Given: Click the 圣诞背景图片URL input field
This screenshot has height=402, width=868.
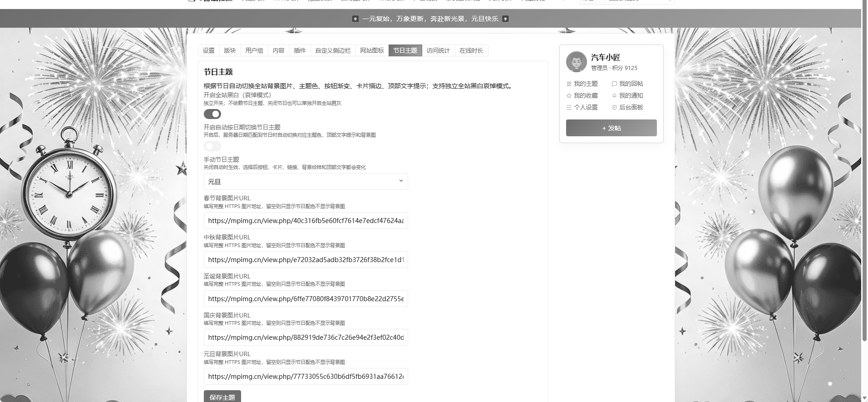Looking at the screenshot, I should coord(306,299).
